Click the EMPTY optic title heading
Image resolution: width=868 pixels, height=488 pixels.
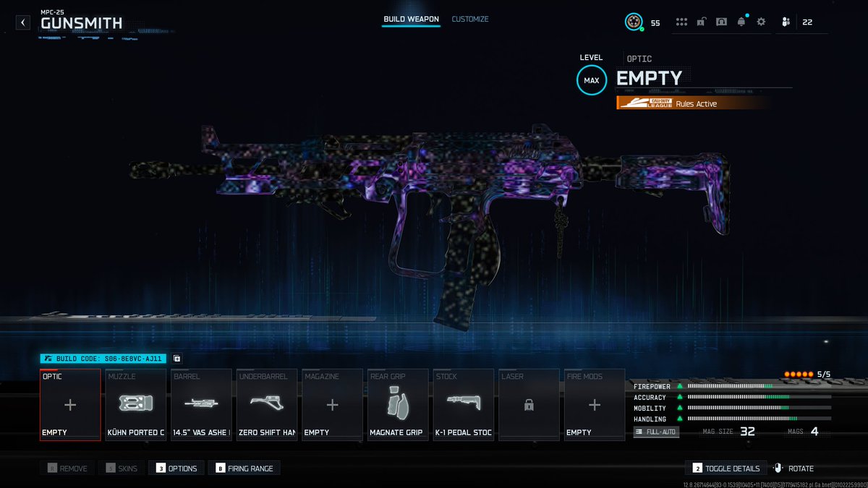[649, 78]
